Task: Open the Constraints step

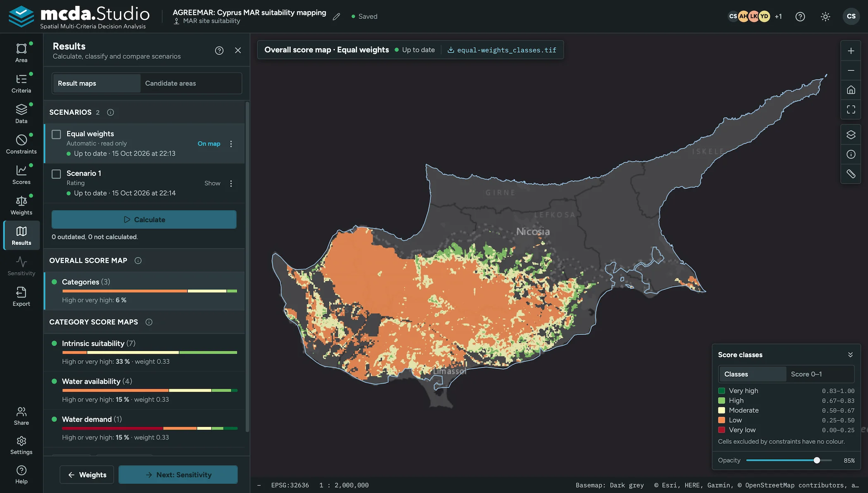Action: tap(21, 144)
